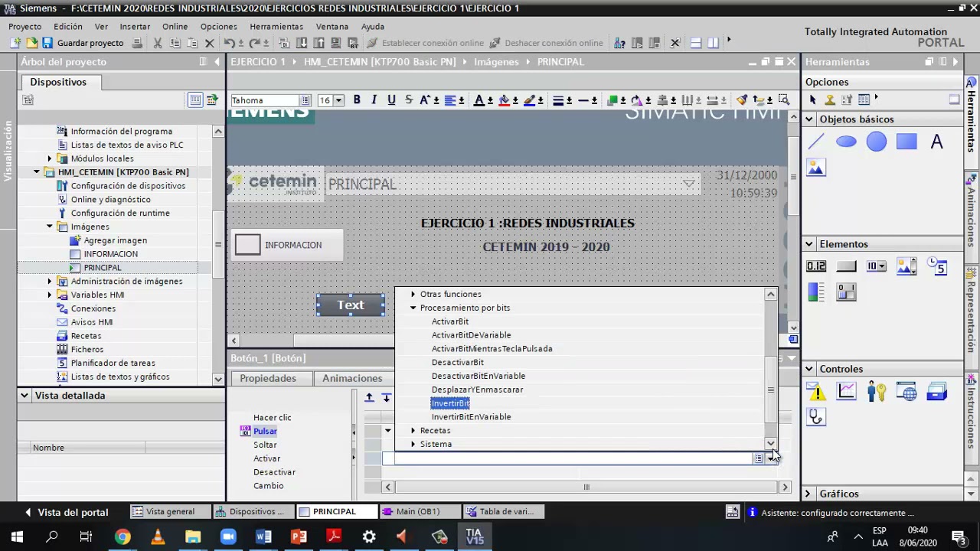980x551 pixels.
Task: Open the font name Tahoma dropdown
Action: [305, 100]
